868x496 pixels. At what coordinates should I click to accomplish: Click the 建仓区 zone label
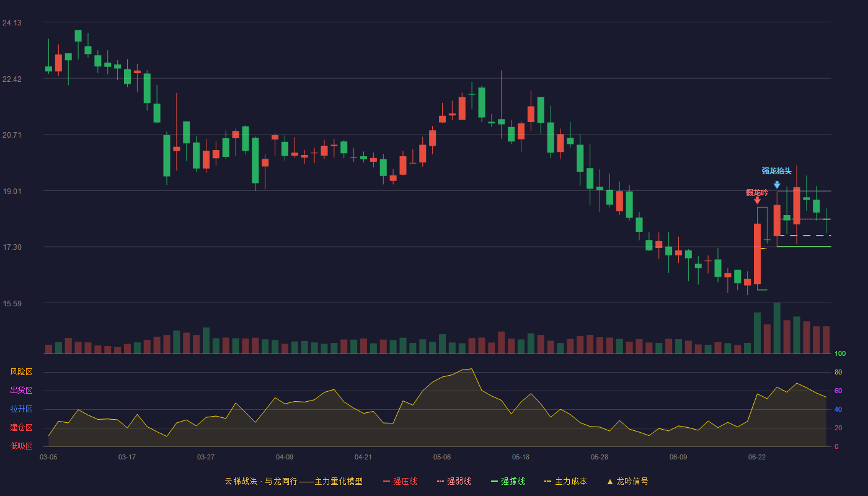pos(21,428)
